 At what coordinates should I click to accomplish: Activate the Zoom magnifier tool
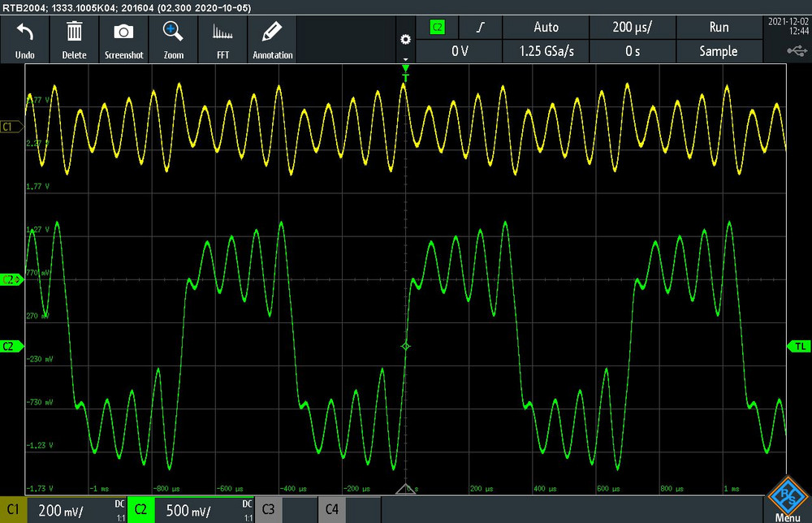tap(174, 40)
